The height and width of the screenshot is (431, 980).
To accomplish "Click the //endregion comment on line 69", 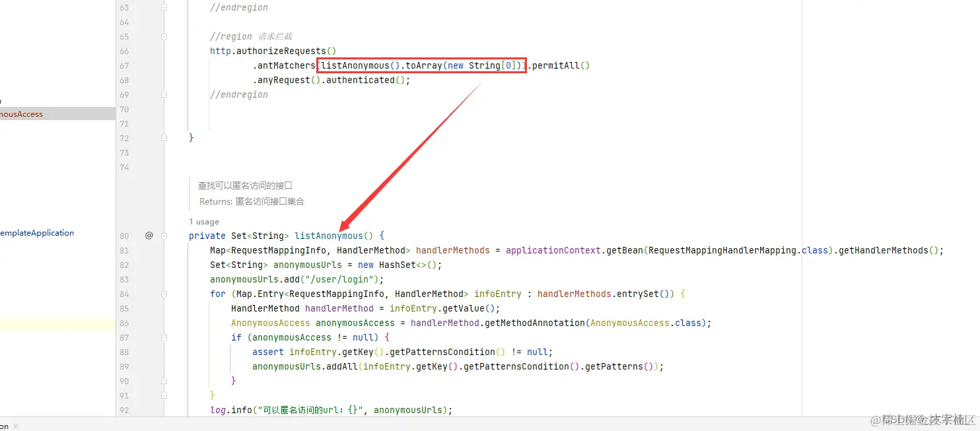I will tap(239, 94).
